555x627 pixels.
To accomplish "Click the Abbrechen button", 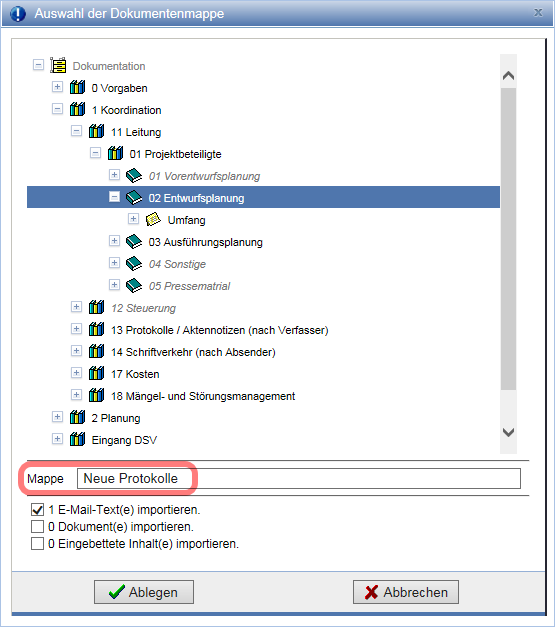I will click(406, 592).
